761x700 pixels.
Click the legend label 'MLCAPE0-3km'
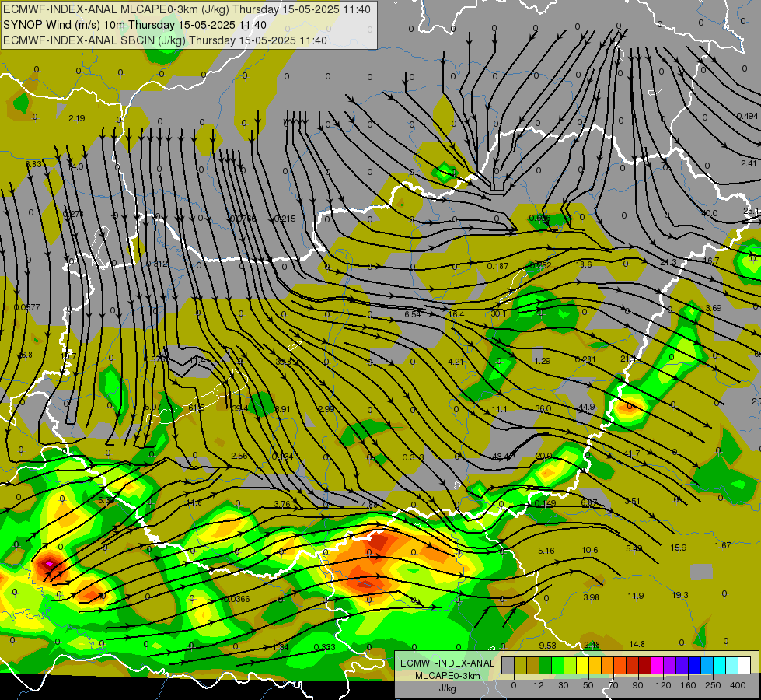[448, 676]
